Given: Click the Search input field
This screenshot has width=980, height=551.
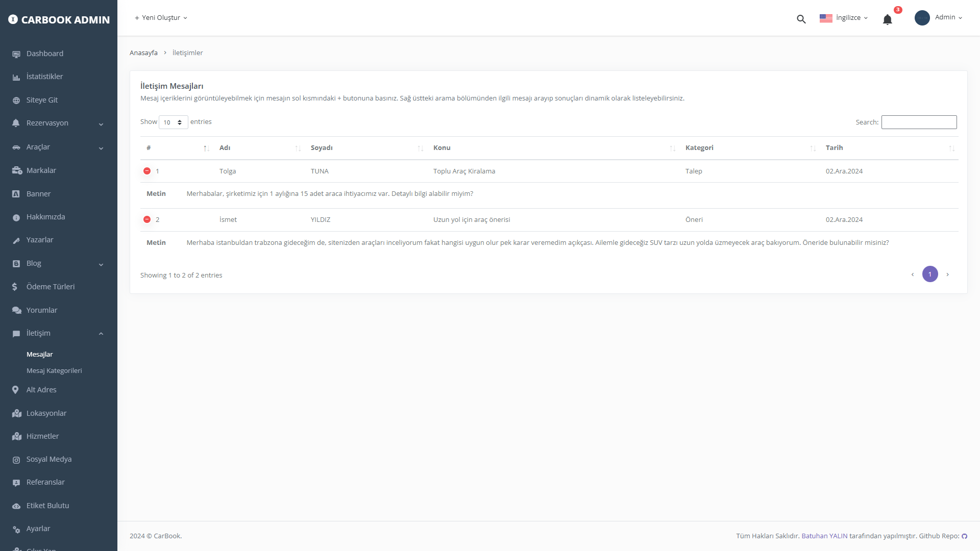Looking at the screenshot, I should (x=919, y=122).
